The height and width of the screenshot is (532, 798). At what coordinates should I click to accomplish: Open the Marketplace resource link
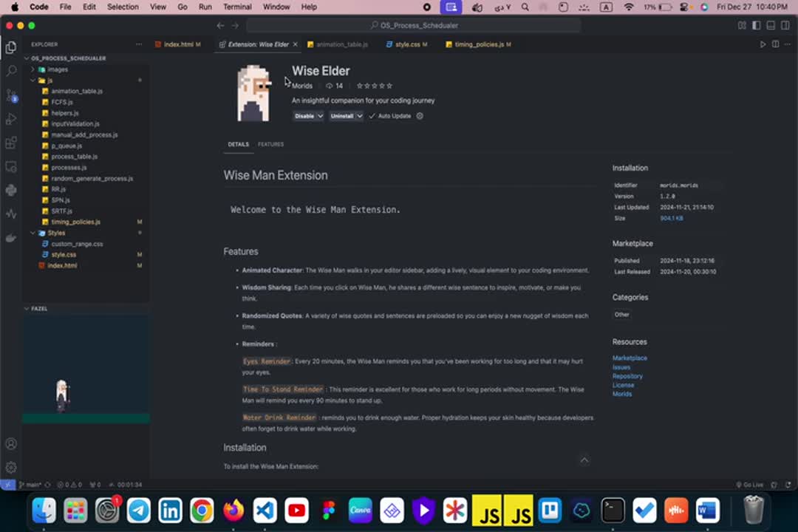coord(630,358)
